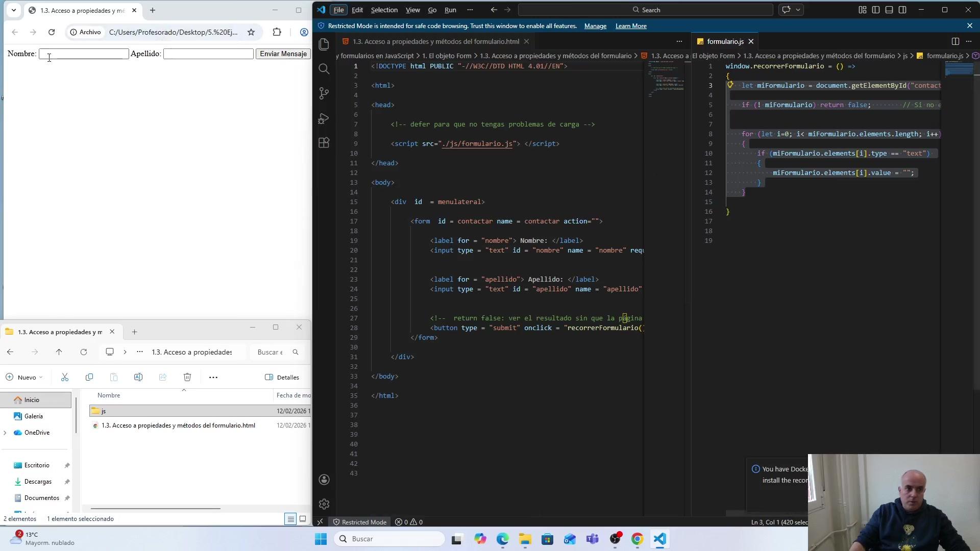Open Descargas in the File Explorer sidebar

tap(38, 482)
